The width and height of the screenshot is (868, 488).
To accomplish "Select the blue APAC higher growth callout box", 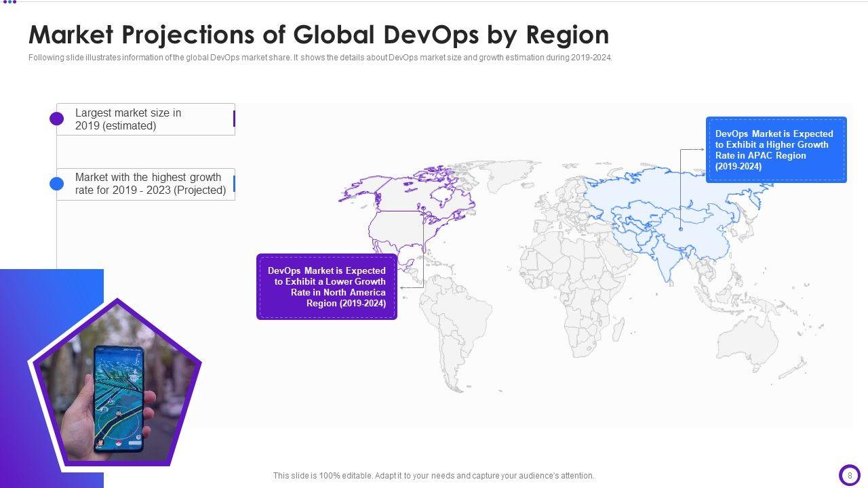I will coord(776,150).
